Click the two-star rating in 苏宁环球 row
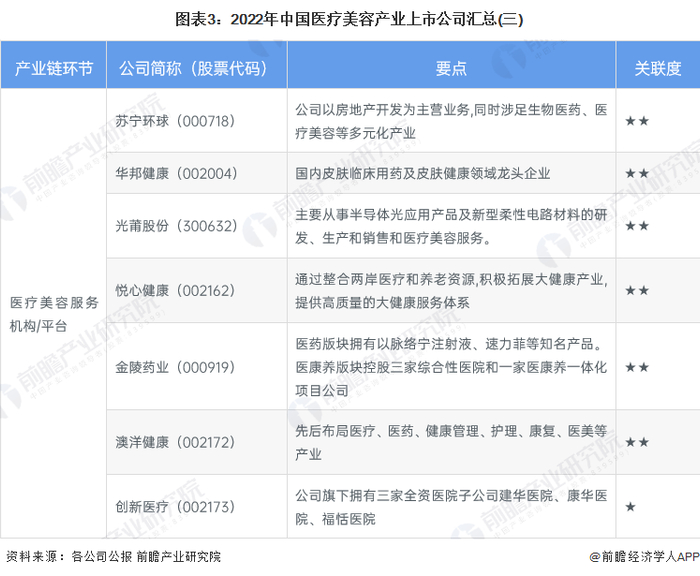The height and width of the screenshot is (576, 700). tap(637, 121)
